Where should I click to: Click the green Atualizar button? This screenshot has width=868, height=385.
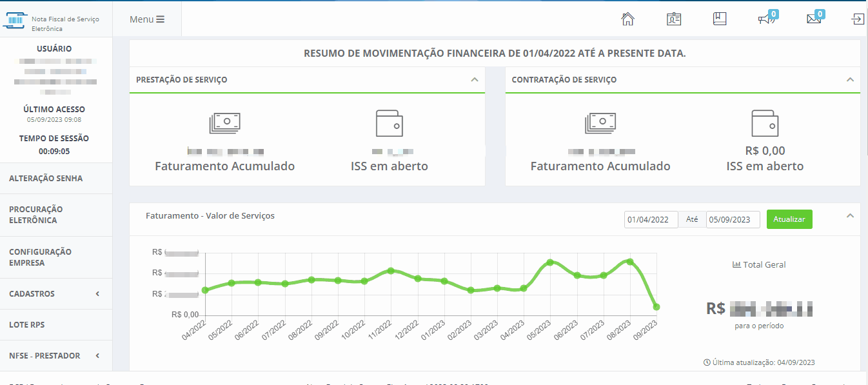tap(789, 219)
